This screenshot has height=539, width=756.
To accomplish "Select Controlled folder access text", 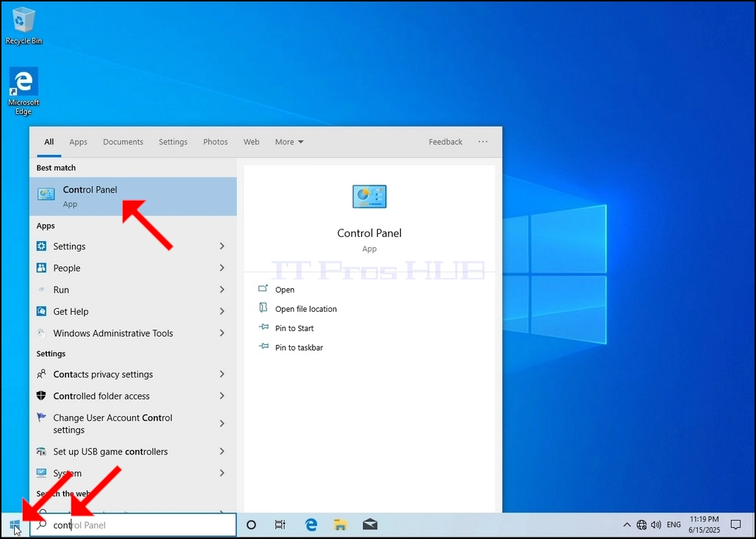I will click(x=101, y=396).
